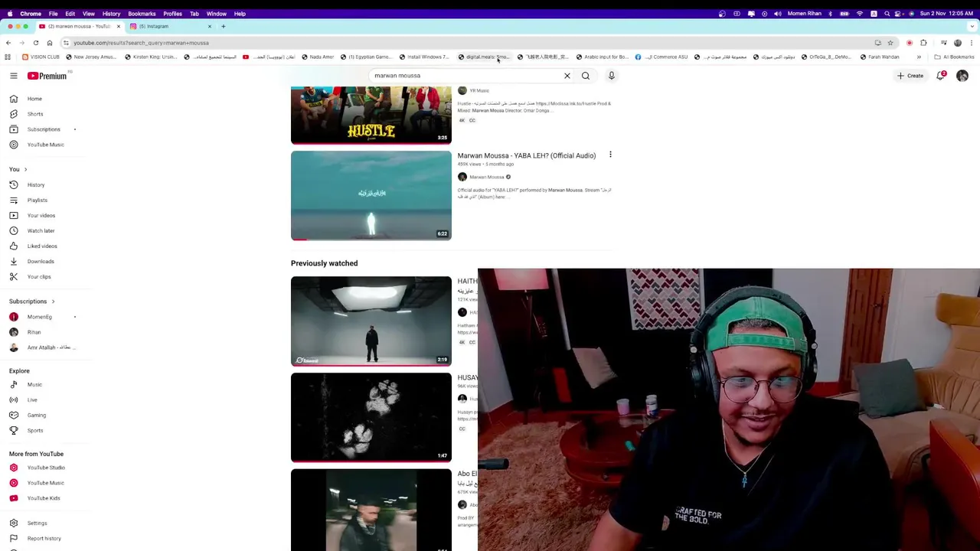Open the Apple menu
Image resolution: width=980 pixels, height=551 pixels.
click(x=9, y=14)
